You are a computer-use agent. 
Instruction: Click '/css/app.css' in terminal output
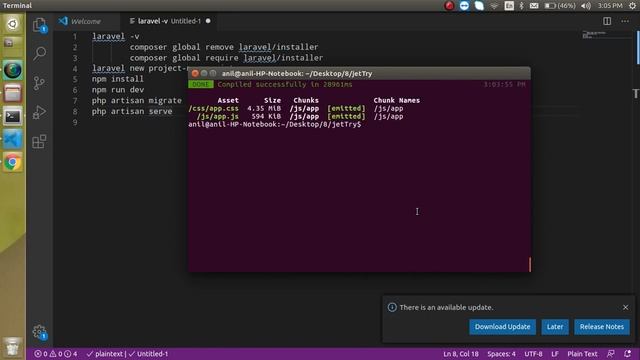click(213, 108)
